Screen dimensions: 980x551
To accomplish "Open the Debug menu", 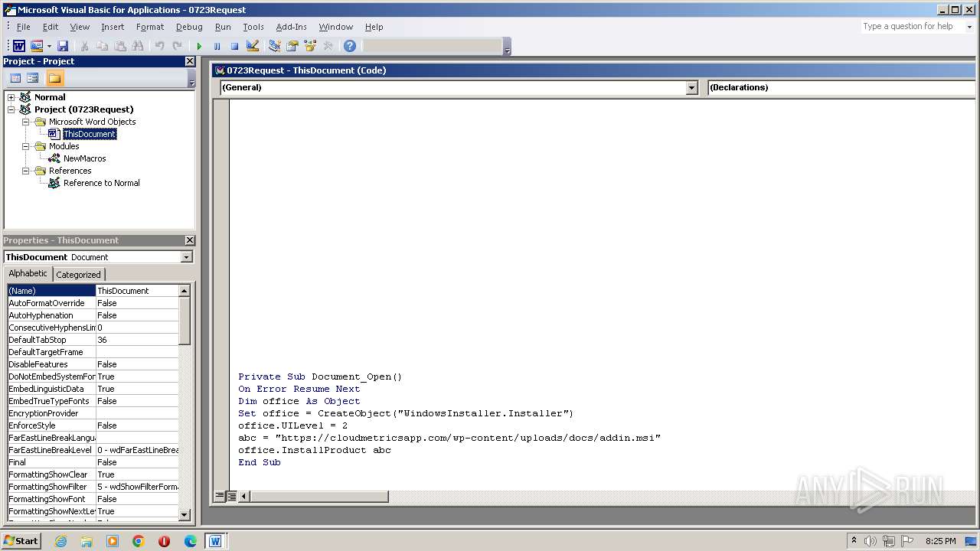I will pyautogui.click(x=189, y=27).
